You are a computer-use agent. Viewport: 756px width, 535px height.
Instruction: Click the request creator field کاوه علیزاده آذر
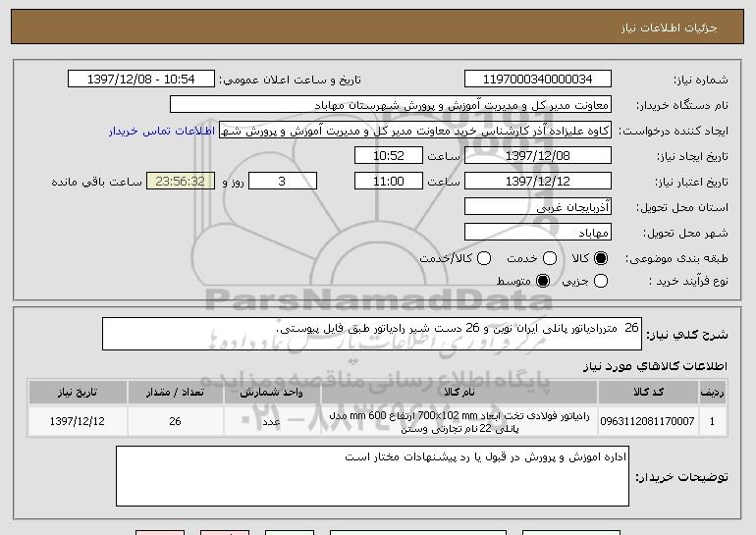[415, 131]
